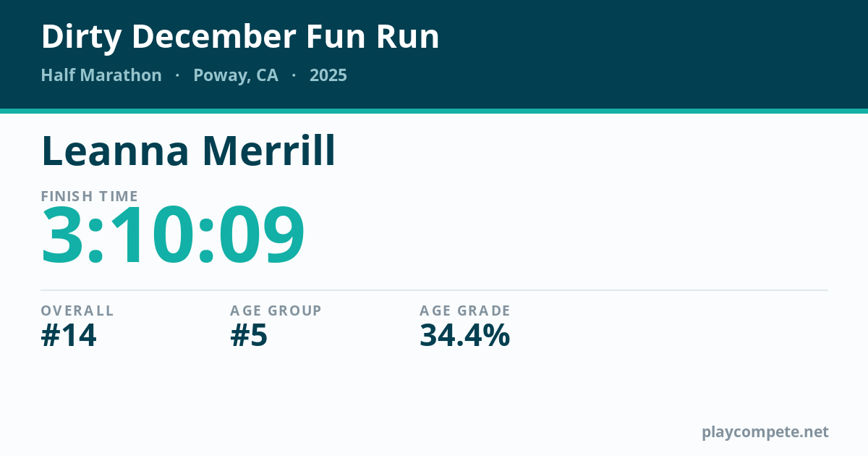Image resolution: width=868 pixels, height=456 pixels.
Task: Select the #5 age group rank
Action: click(249, 336)
